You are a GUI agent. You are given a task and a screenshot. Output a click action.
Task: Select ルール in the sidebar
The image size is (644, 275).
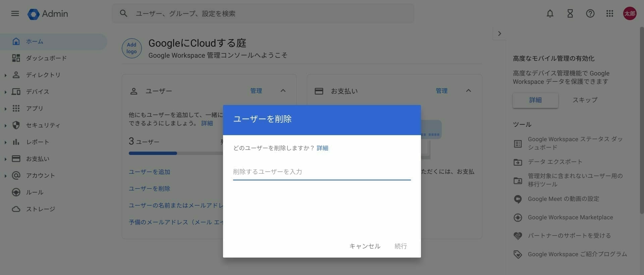(53, 192)
